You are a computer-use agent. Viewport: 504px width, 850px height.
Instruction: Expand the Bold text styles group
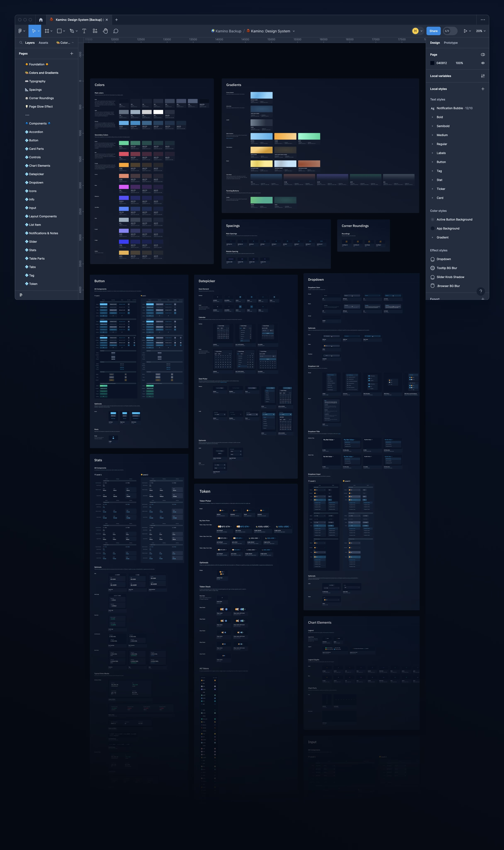point(432,117)
